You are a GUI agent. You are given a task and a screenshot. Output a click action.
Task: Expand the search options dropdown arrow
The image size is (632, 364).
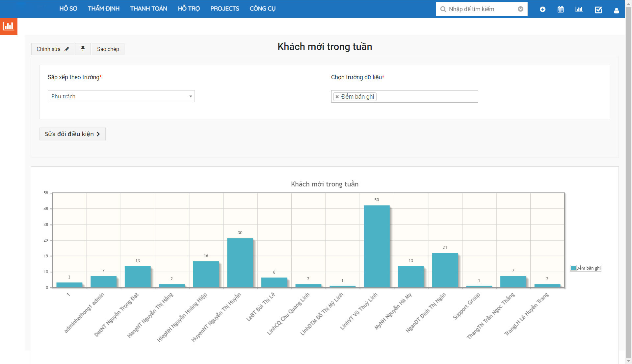click(x=520, y=9)
